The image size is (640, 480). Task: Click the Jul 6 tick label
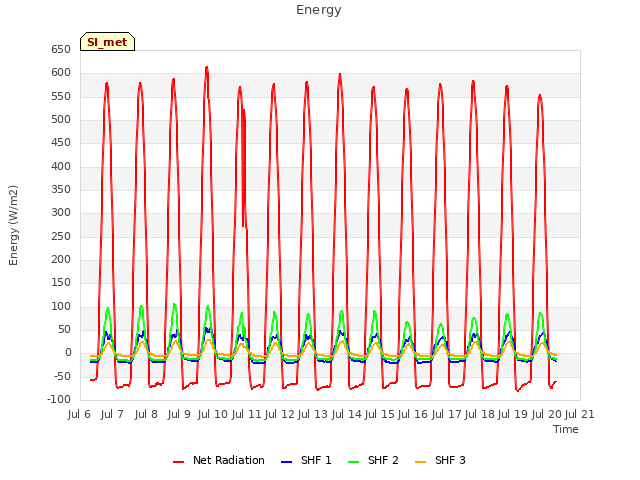pos(79,414)
